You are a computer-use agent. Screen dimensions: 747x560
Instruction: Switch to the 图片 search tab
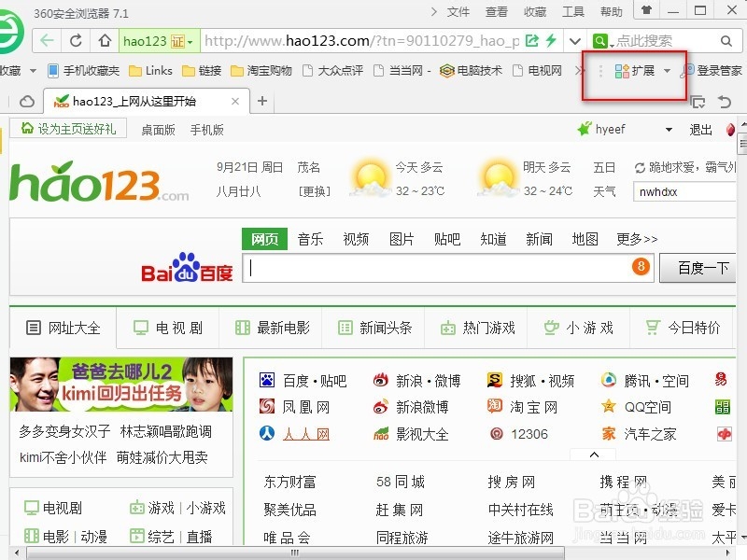pos(402,239)
